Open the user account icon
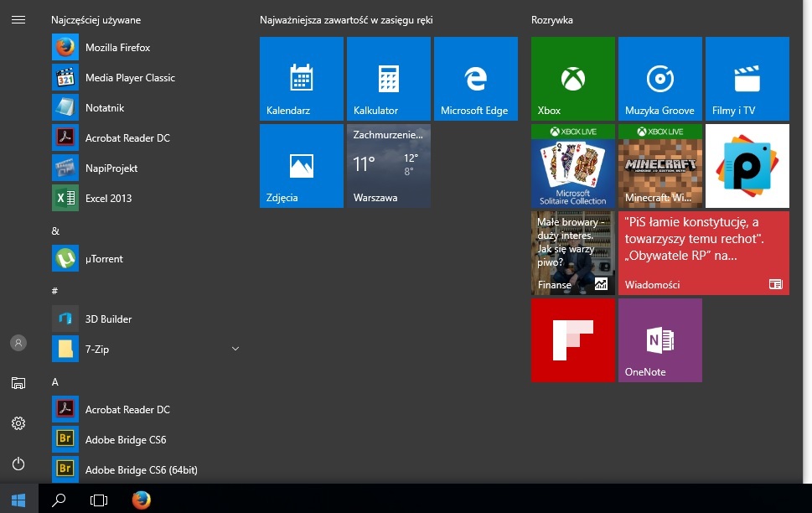This screenshot has height=513, width=812. pyautogui.click(x=18, y=343)
